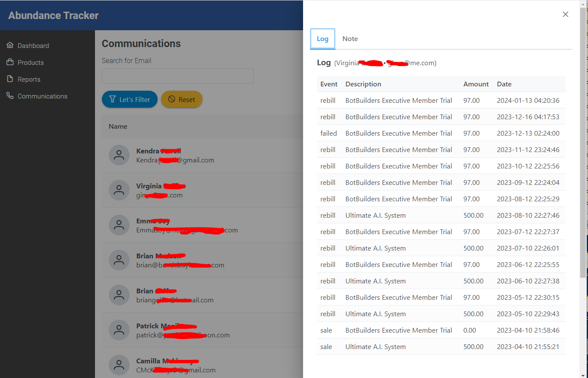Click the description in the failed row
This screenshot has height=378, width=588.
tap(399, 133)
